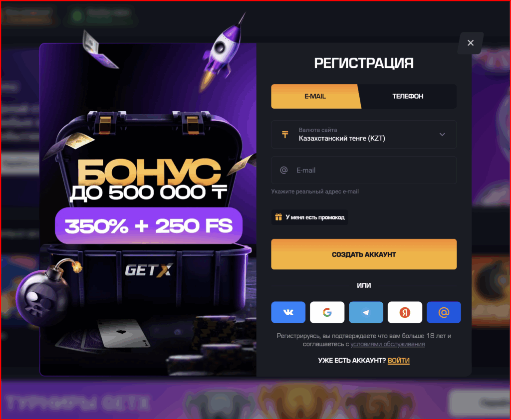
Task: Click the gift icon beside the promo code
Action: (278, 217)
